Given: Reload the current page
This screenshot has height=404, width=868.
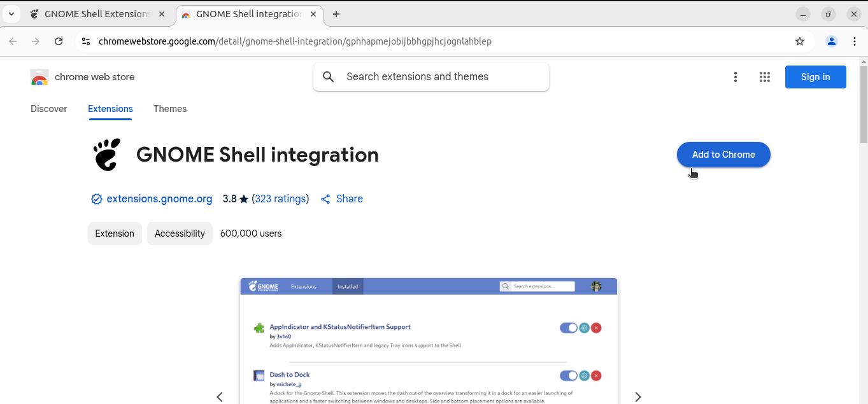Looking at the screenshot, I should point(59,41).
